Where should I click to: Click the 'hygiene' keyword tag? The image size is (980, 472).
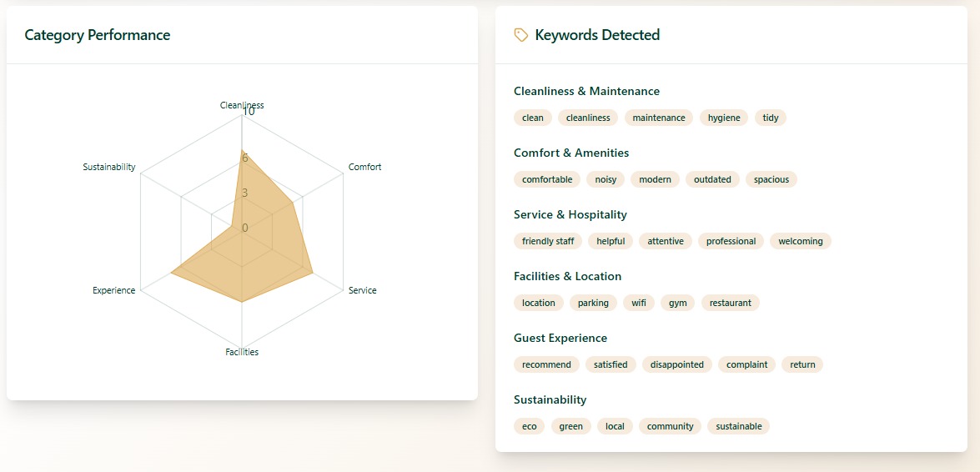pyautogui.click(x=723, y=118)
